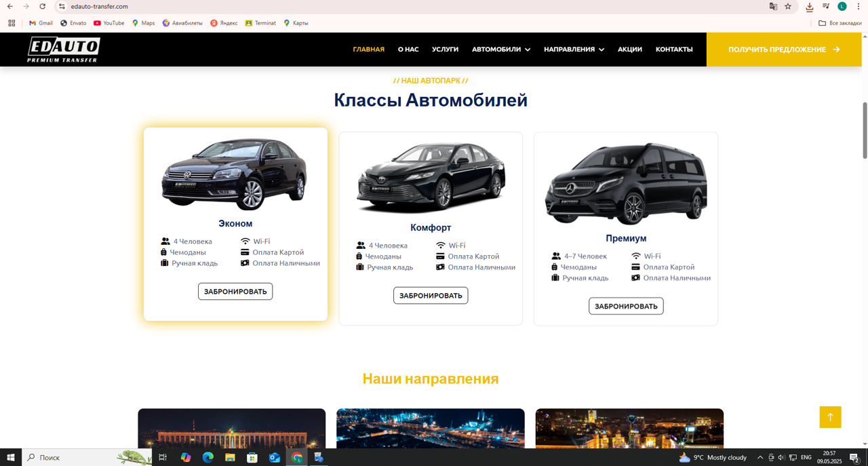Open the Яндекс bookmark
The height and width of the screenshot is (466, 868).
click(x=224, y=23)
